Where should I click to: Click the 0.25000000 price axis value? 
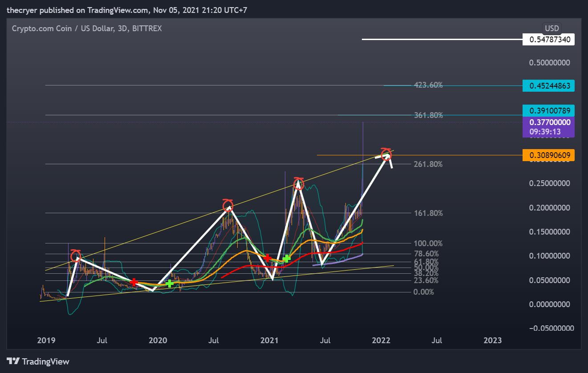pos(549,183)
